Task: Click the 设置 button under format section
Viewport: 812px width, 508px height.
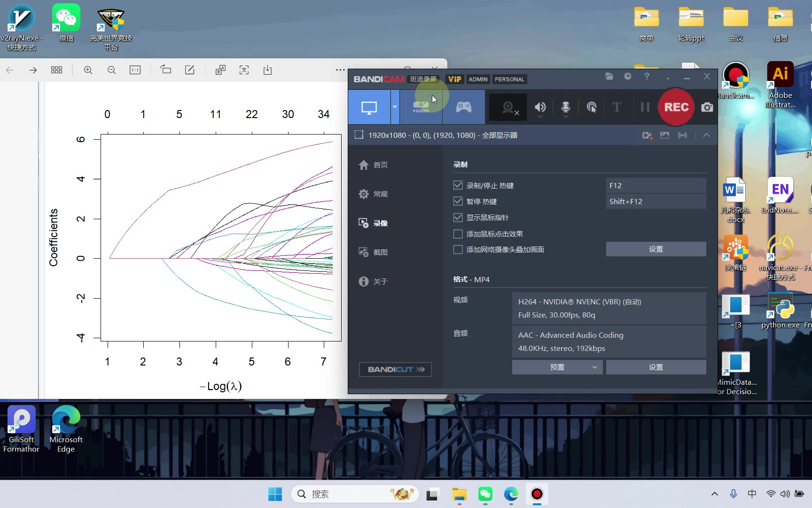Action: point(656,367)
